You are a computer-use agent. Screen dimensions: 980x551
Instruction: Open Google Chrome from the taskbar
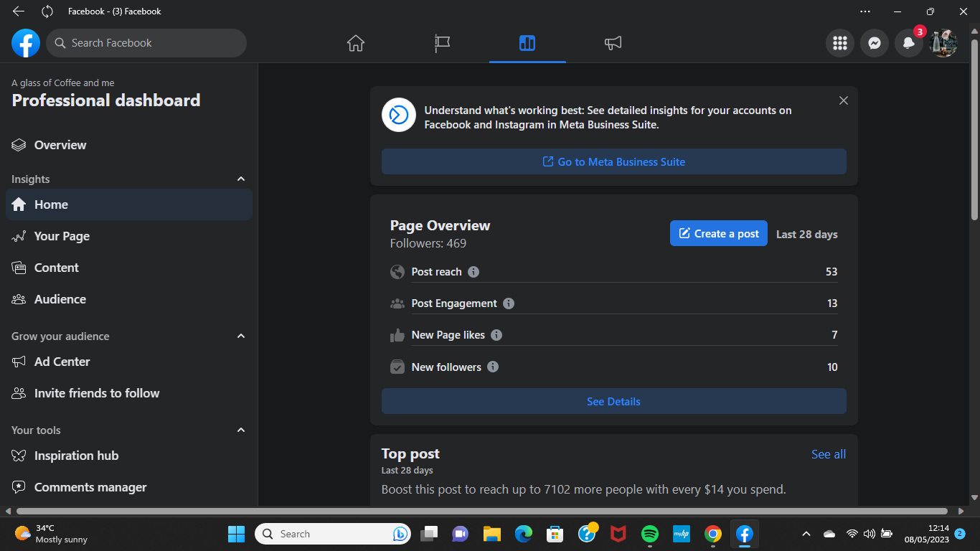pos(712,534)
